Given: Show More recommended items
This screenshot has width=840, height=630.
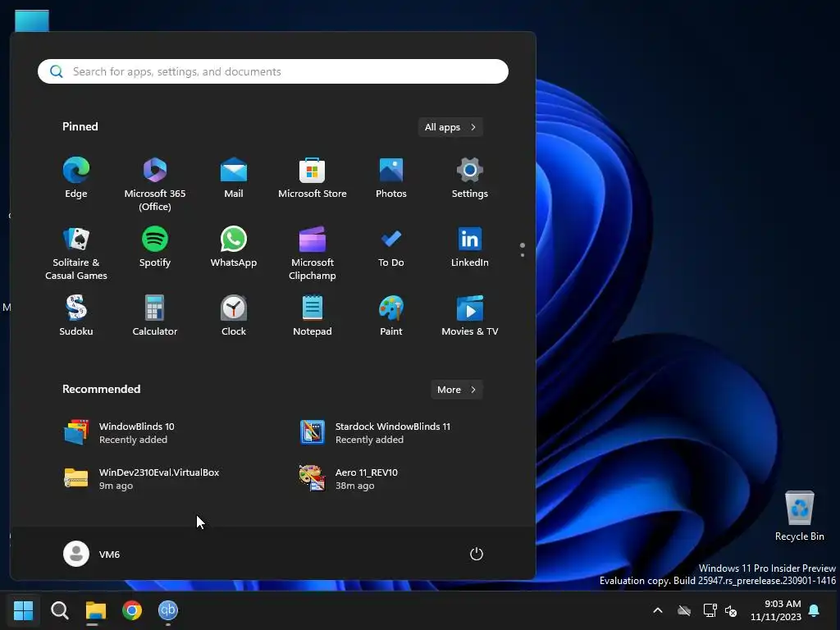Looking at the screenshot, I should pyautogui.click(x=457, y=390).
